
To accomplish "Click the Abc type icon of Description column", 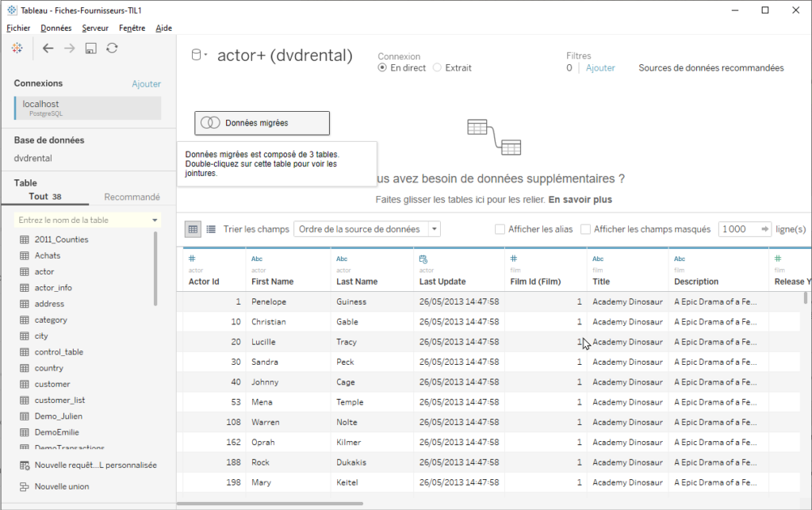I will 680,259.
